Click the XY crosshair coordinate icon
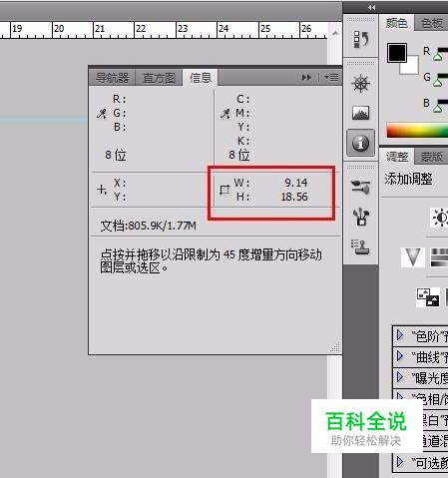The height and width of the screenshot is (478, 448). coord(102,190)
